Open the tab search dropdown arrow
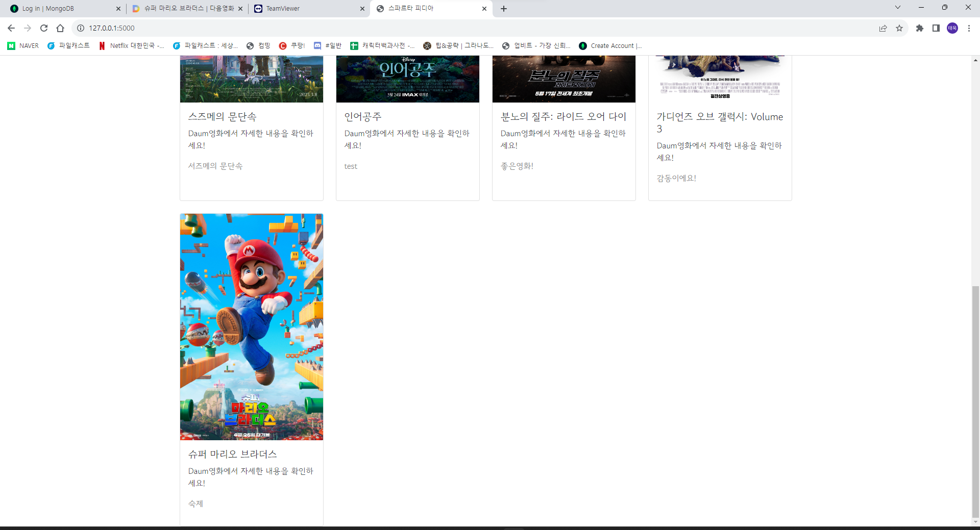Image resolution: width=980 pixels, height=530 pixels. click(898, 8)
